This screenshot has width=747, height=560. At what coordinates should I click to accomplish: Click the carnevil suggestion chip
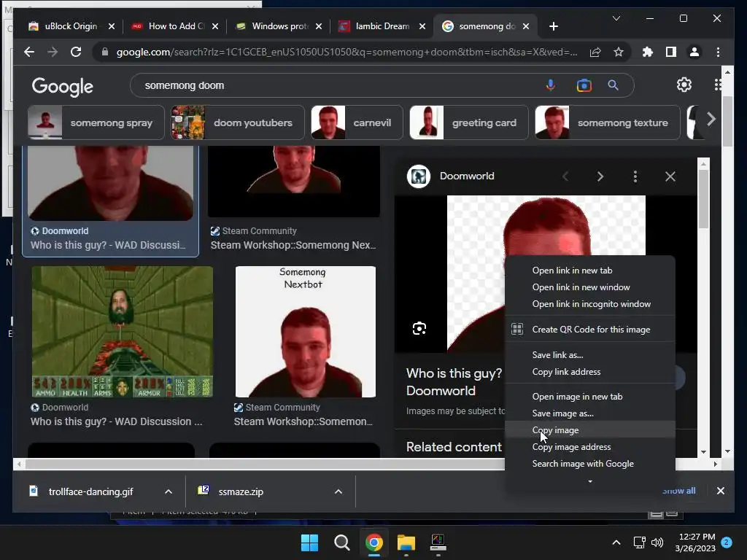(357, 122)
